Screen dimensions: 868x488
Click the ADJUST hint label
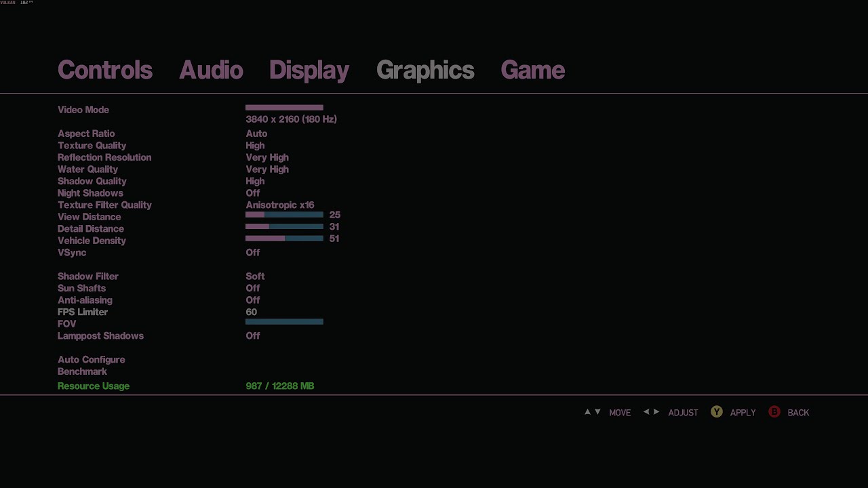pyautogui.click(x=683, y=413)
